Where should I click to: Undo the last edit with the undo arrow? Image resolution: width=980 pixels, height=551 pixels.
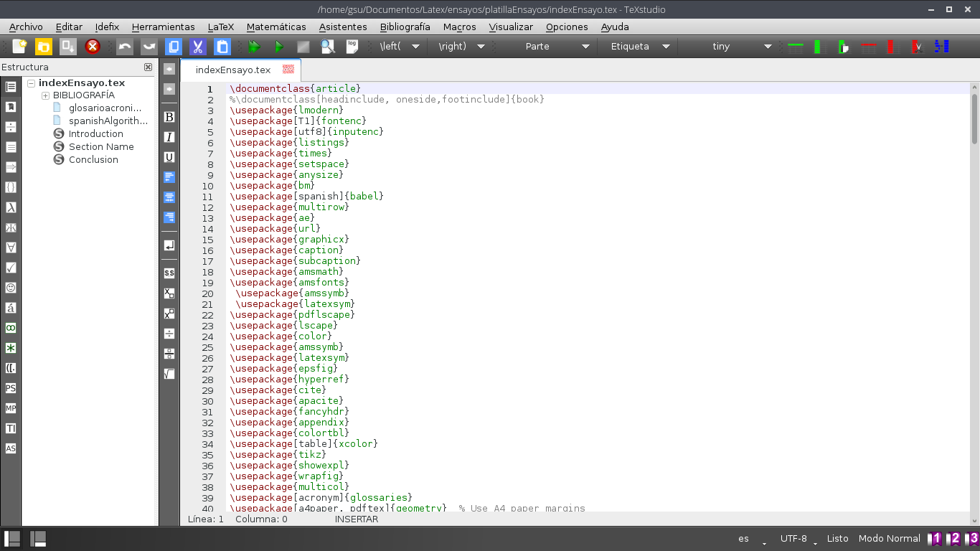coord(123,46)
